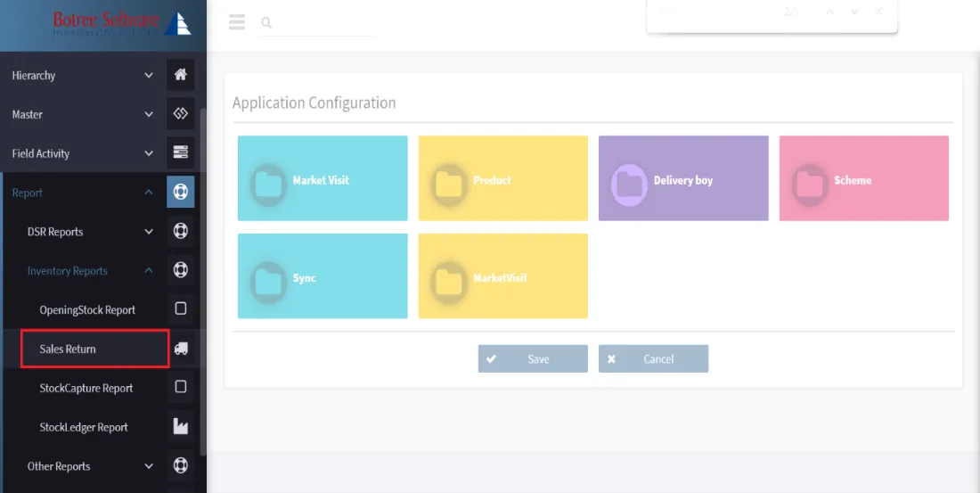Open the StockCapture Report link

pos(86,388)
